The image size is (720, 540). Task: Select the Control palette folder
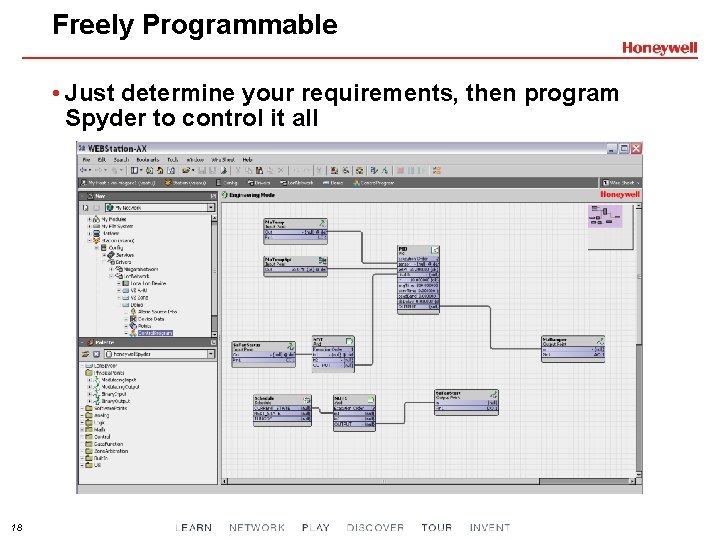pyautogui.click(x=102, y=437)
